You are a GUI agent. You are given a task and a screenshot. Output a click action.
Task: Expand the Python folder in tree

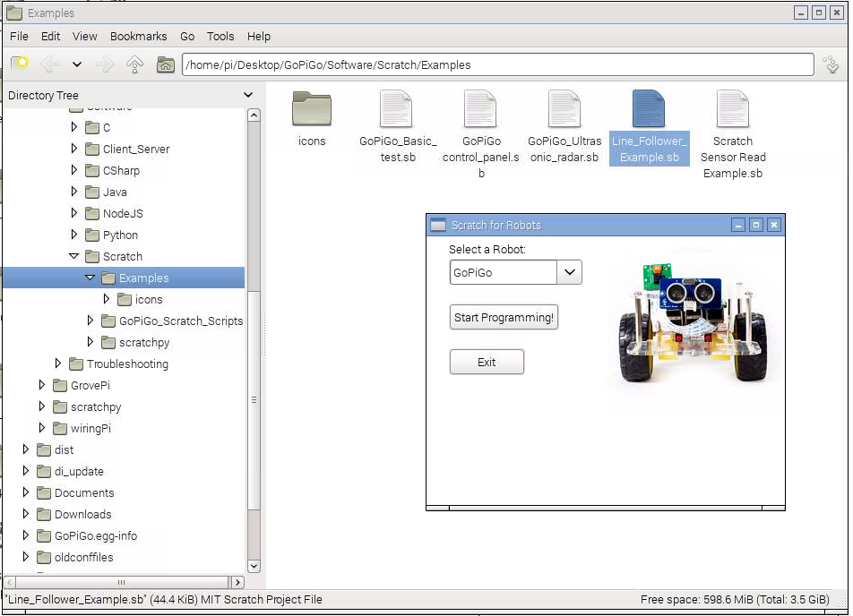click(74, 235)
